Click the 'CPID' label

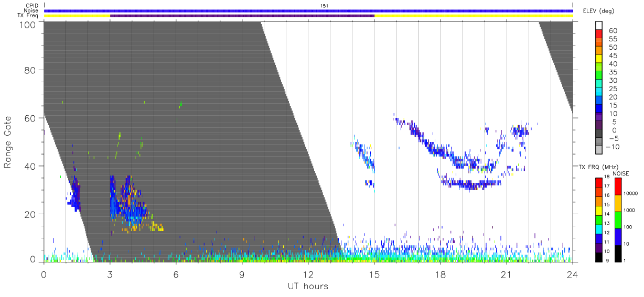pyautogui.click(x=31, y=6)
